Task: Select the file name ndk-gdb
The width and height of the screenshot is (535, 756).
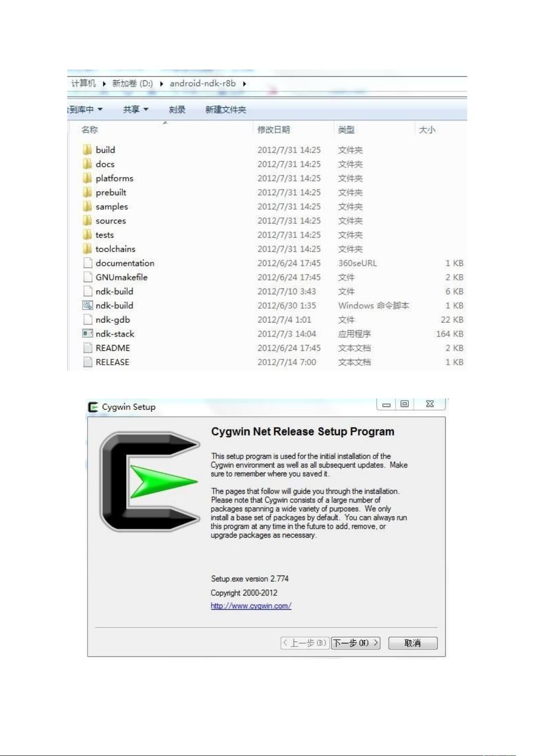Action: click(x=113, y=319)
